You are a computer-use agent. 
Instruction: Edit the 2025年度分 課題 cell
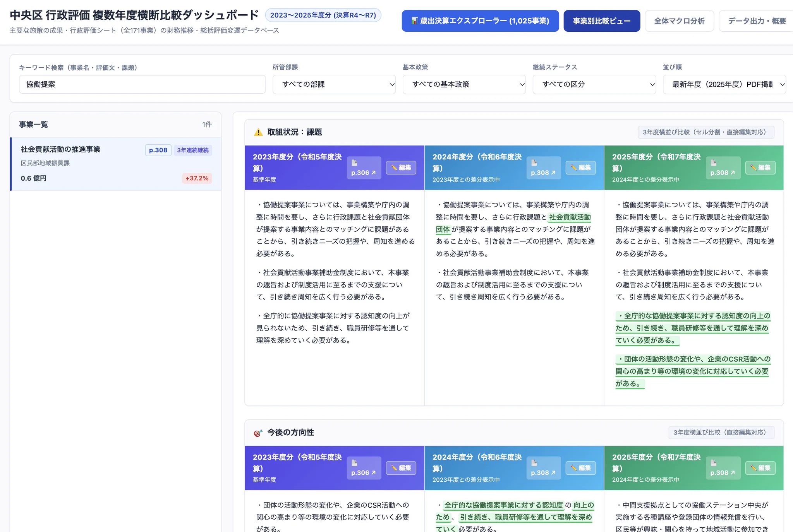(x=760, y=168)
